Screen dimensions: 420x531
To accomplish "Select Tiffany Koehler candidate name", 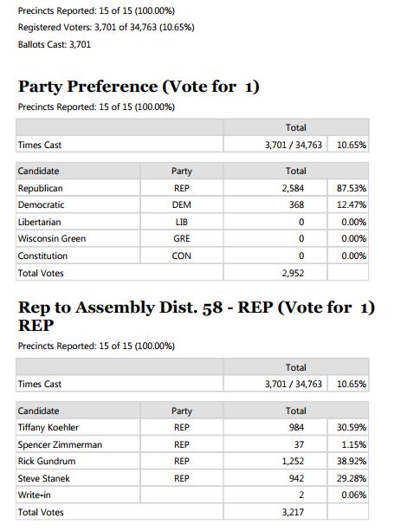I will 48,427.
